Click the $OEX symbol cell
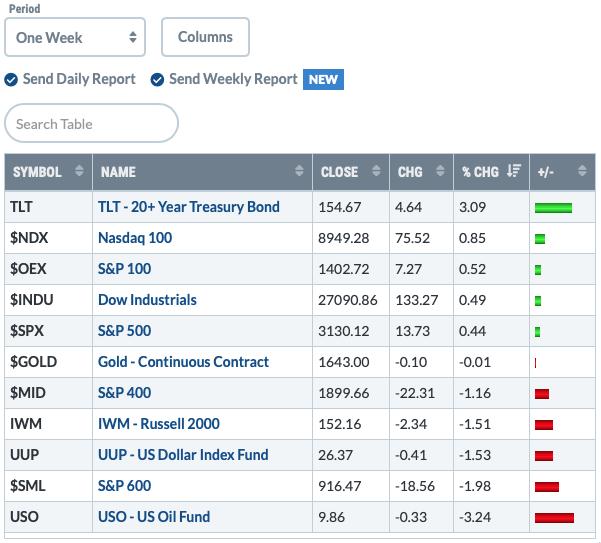The height and width of the screenshot is (543, 601). (48, 269)
